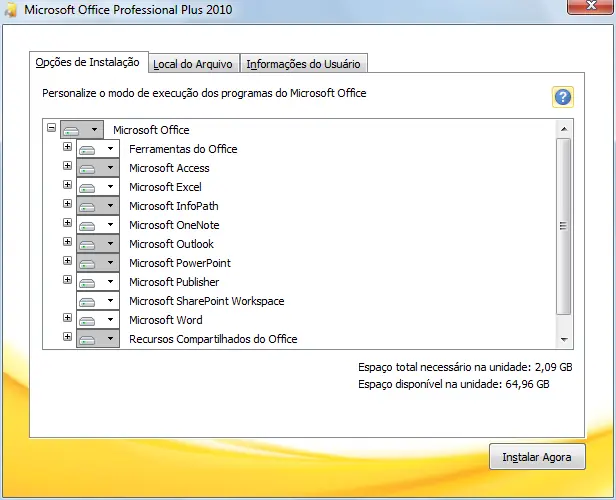Image resolution: width=616 pixels, height=500 pixels.
Task: Open install option dropdown for Microsoft PowerPoint
Action: point(98,263)
